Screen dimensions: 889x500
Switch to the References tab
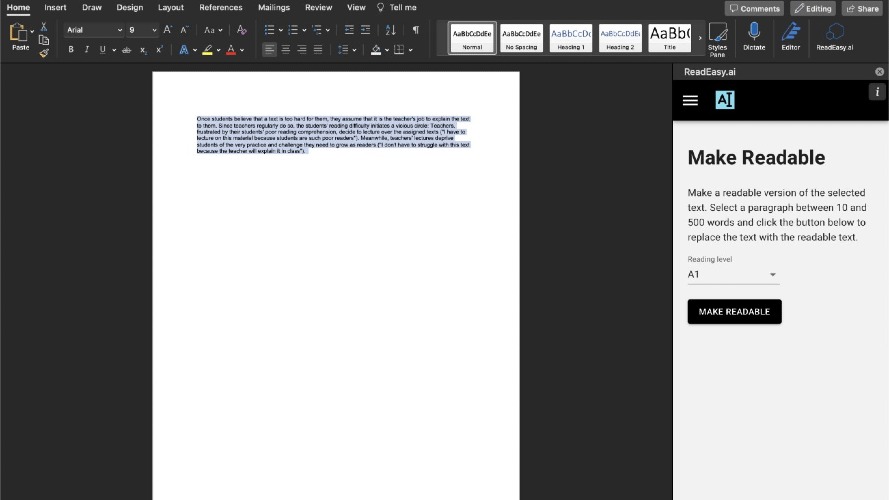pos(221,7)
